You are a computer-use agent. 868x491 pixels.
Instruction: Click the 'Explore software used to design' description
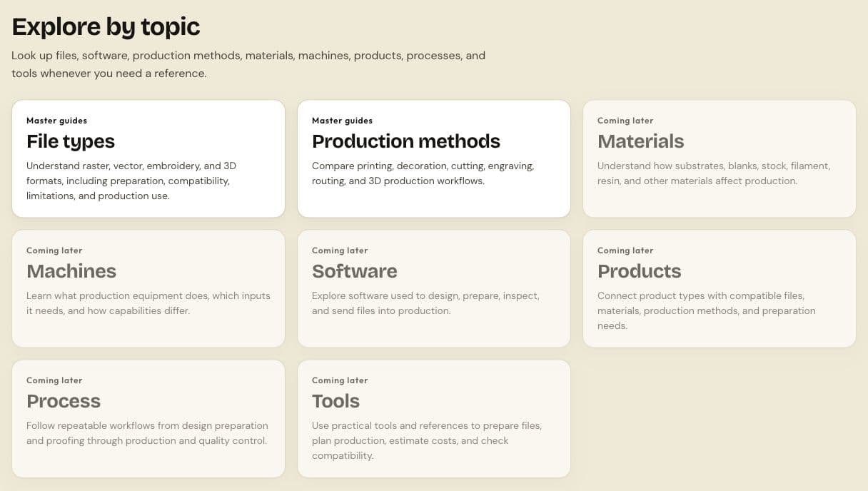[x=425, y=303]
